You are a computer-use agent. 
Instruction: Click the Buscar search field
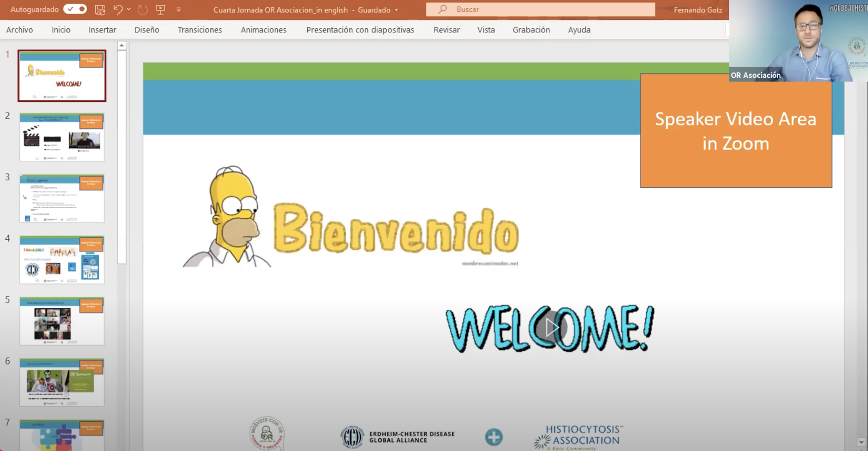tap(540, 9)
